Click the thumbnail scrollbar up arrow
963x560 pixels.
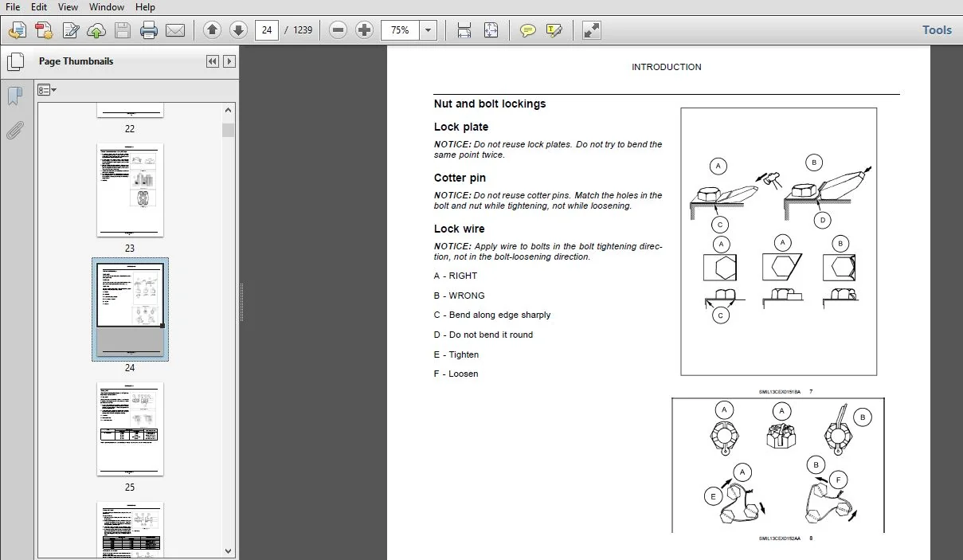point(229,111)
